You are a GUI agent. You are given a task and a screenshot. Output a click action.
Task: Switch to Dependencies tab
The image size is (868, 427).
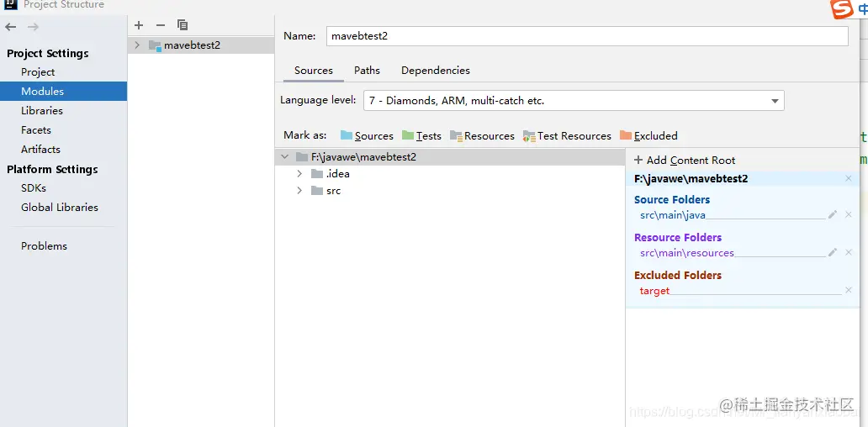click(x=436, y=71)
